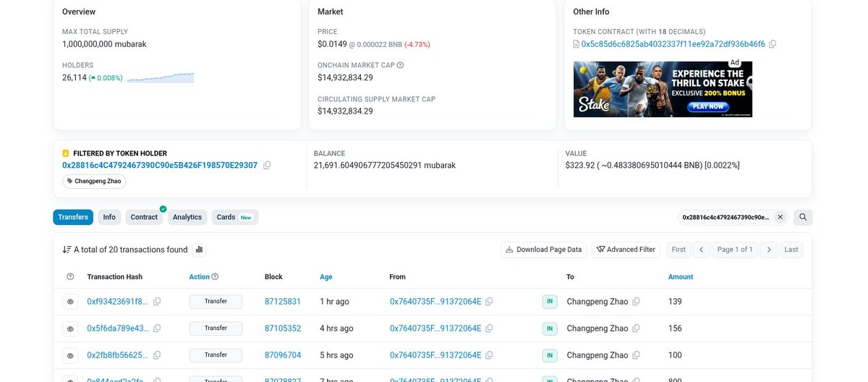Image resolution: width=868 pixels, height=382 pixels.
Task: Open token contract link 0x5c85d6c6825ab...
Action: (673, 44)
